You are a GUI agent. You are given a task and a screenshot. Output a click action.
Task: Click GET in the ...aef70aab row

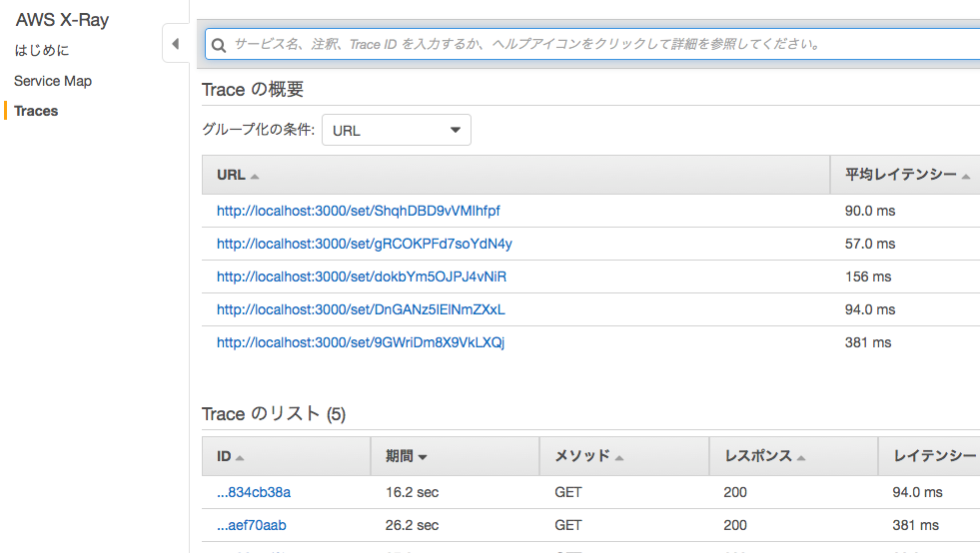[x=568, y=525]
